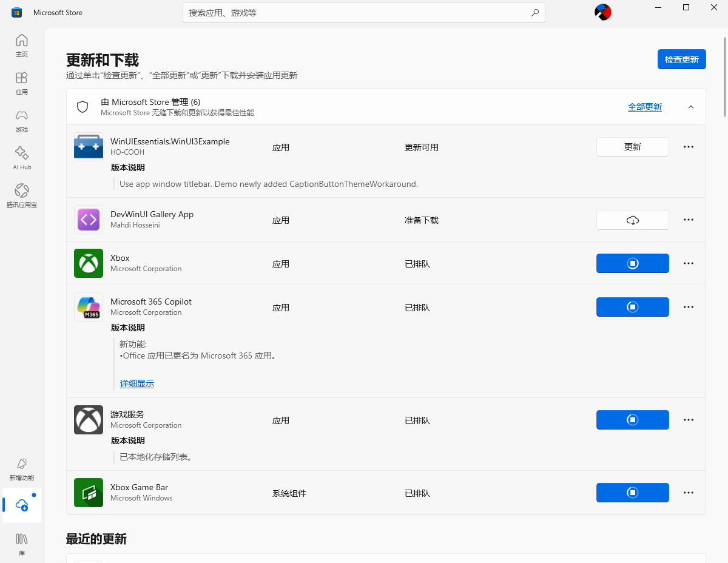Click the 游戏服务 app name text

tap(127, 414)
